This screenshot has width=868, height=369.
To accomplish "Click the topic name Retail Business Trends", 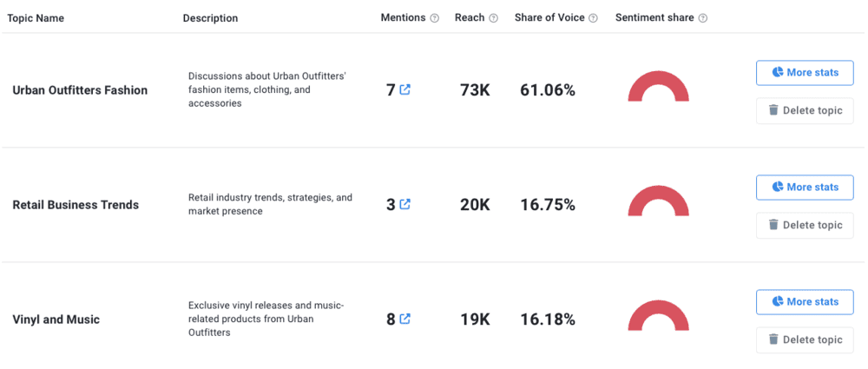I will point(76,205).
